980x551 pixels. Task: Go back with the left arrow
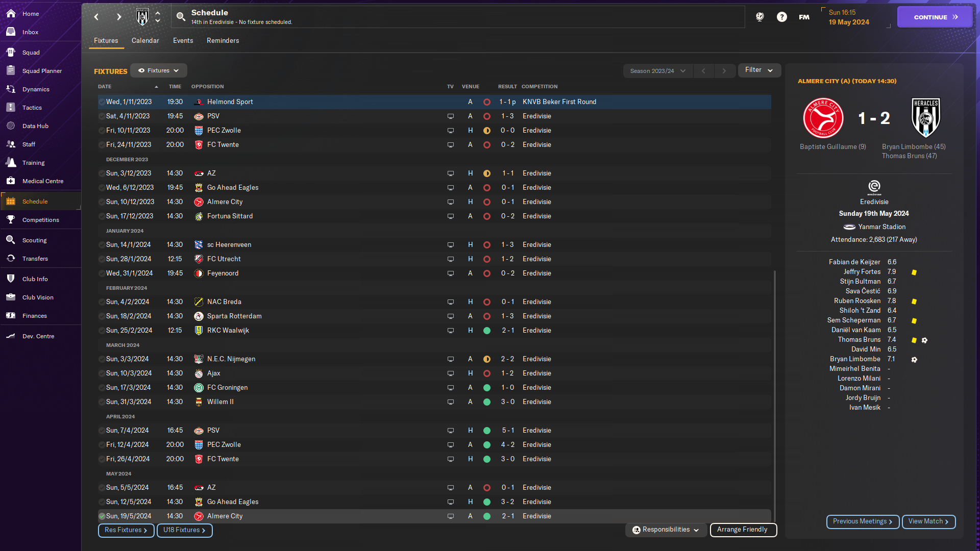96,17
